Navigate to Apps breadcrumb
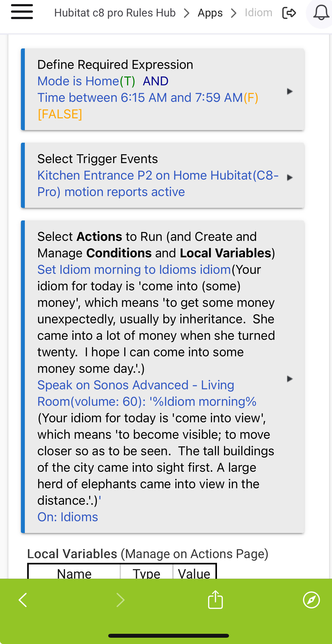Viewport: 332px width, 644px height. tap(210, 13)
